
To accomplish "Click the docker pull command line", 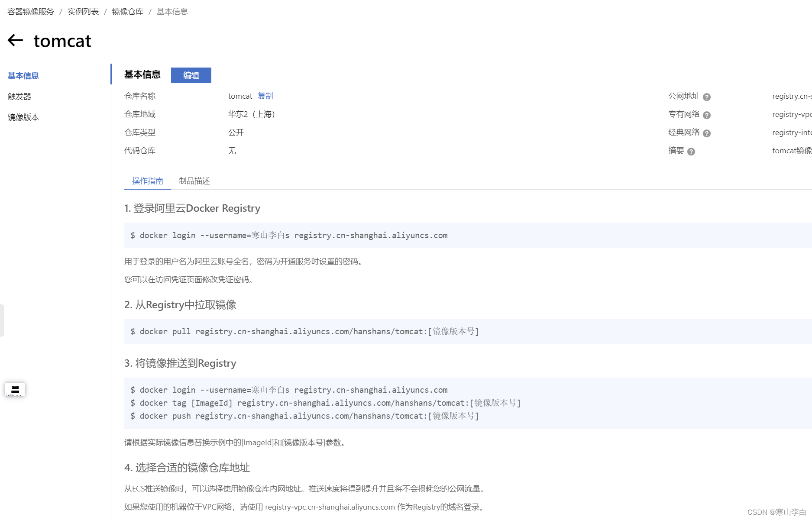I will (304, 332).
